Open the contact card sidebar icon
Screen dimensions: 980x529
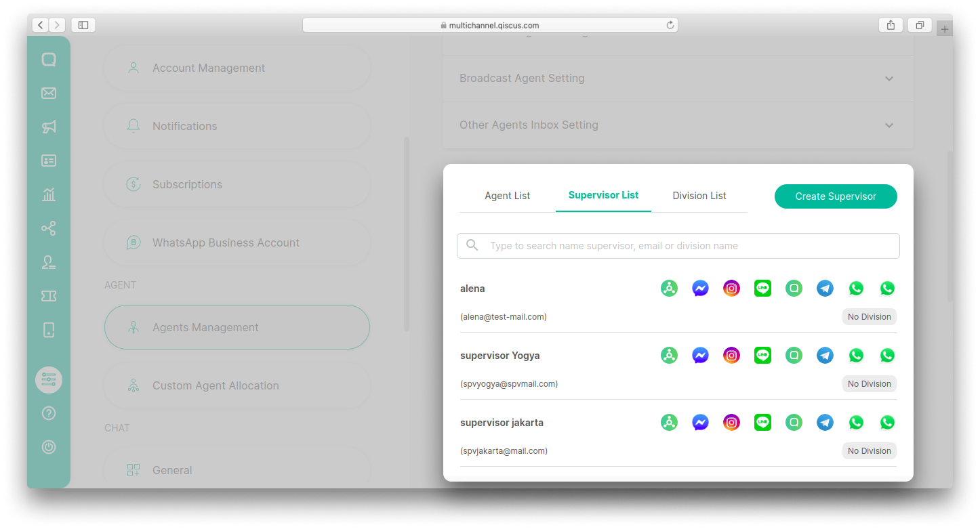point(49,161)
